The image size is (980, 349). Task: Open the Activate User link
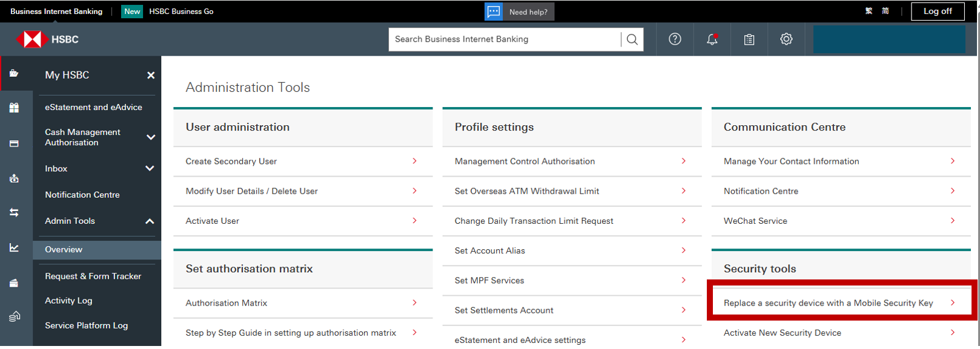coord(303,221)
